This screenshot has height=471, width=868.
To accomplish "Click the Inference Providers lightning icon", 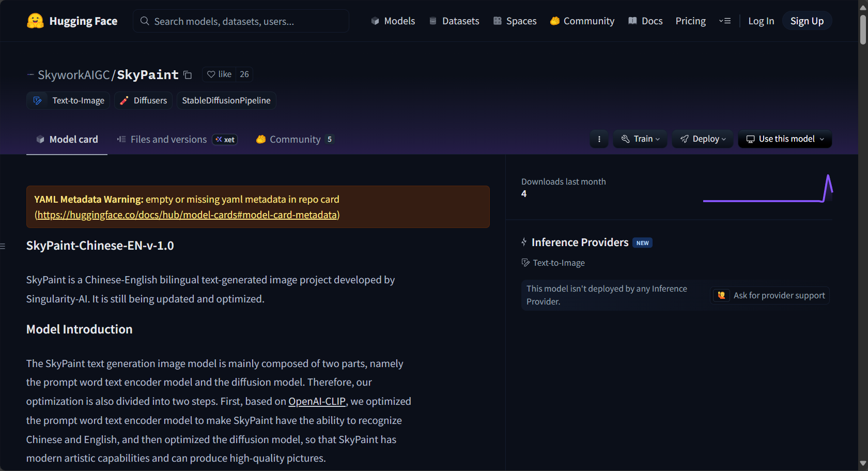I will pos(524,242).
